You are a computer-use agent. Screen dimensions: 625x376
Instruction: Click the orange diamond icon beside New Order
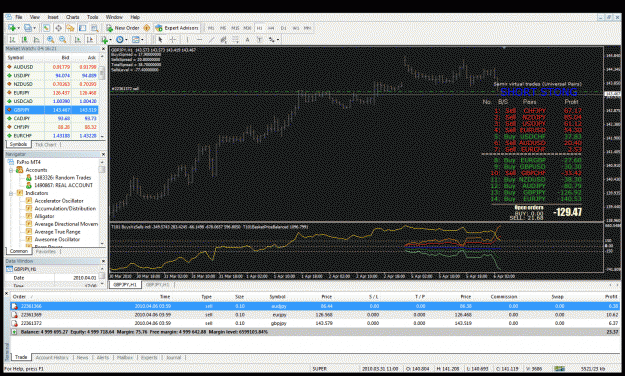(x=147, y=28)
